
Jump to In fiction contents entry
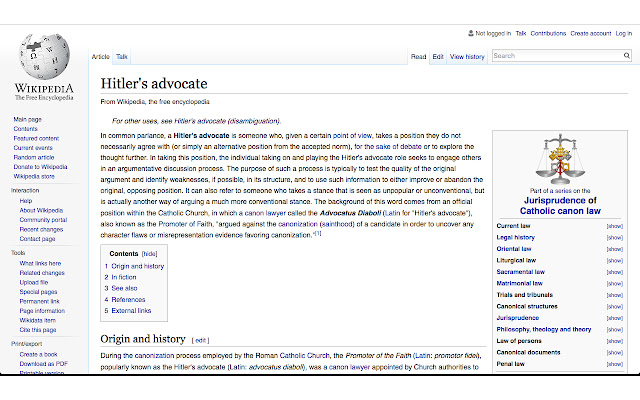coord(124,277)
